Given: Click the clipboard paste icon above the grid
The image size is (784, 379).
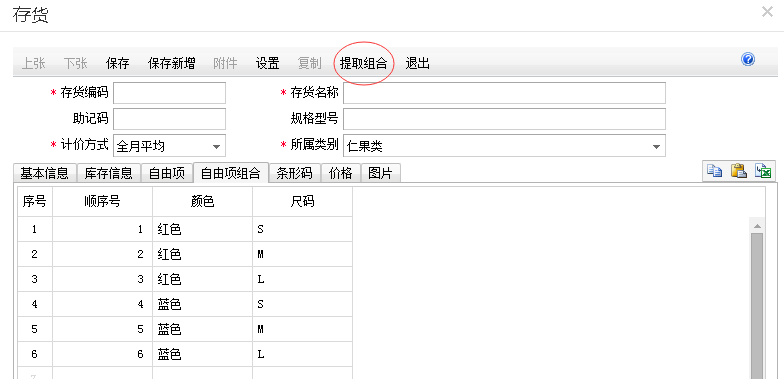Looking at the screenshot, I should point(738,171).
